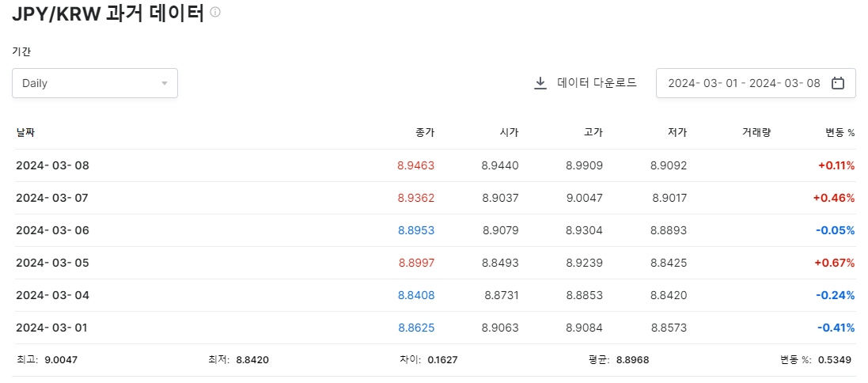868x383 pixels.
Task: Click the 최저 summary value 8.8420
Action: point(252,360)
